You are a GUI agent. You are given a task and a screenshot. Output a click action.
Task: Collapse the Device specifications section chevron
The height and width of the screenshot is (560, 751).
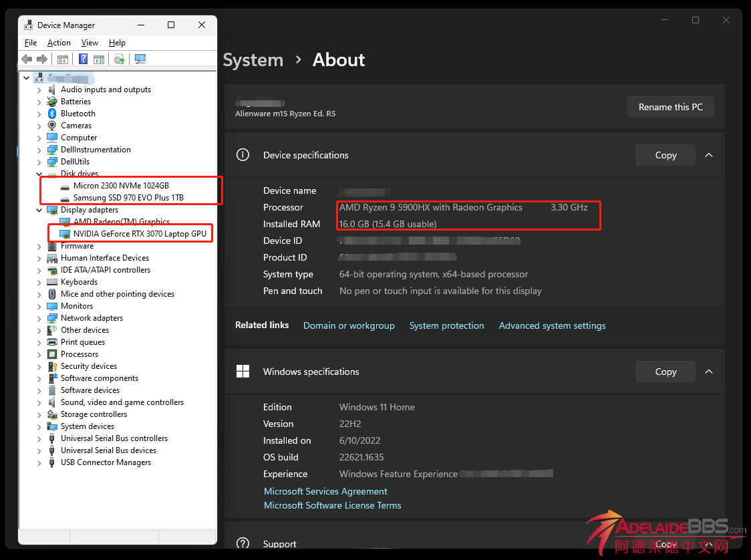pyautogui.click(x=709, y=155)
